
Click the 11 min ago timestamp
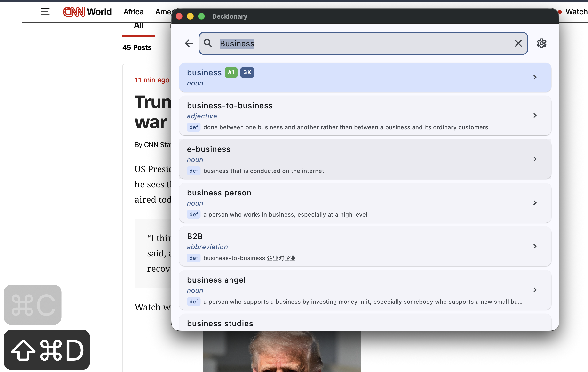(152, 80)
